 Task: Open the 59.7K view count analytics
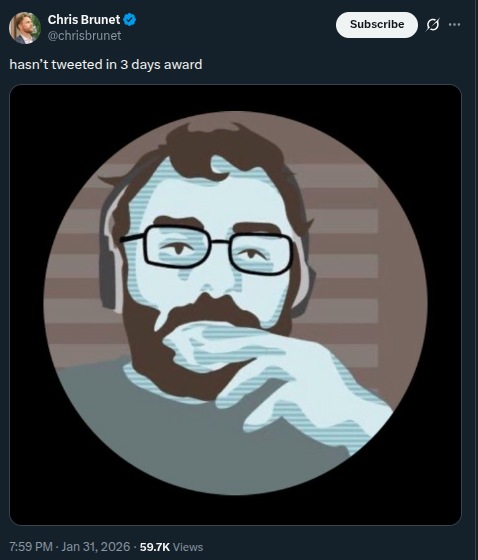click(x=154, y=547)
